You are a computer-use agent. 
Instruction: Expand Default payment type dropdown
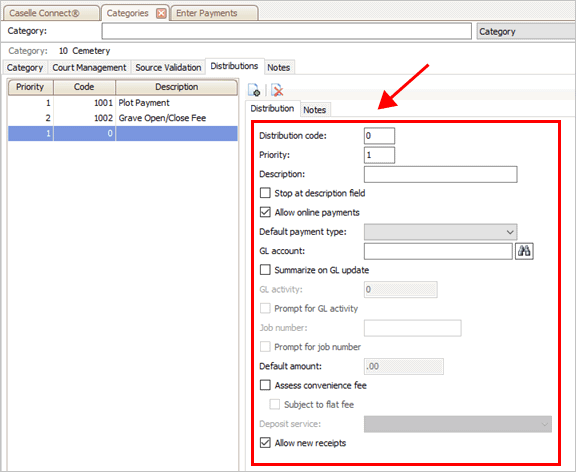point(440,232)
